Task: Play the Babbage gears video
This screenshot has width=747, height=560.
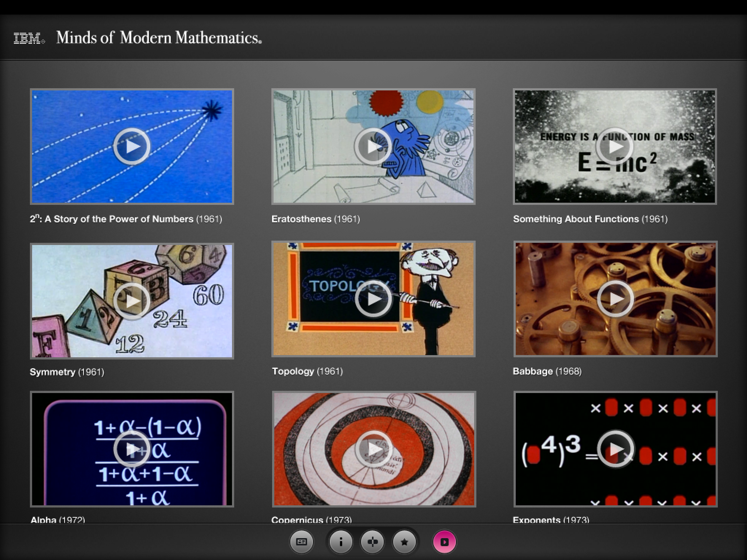Action: tap(615, 299)
